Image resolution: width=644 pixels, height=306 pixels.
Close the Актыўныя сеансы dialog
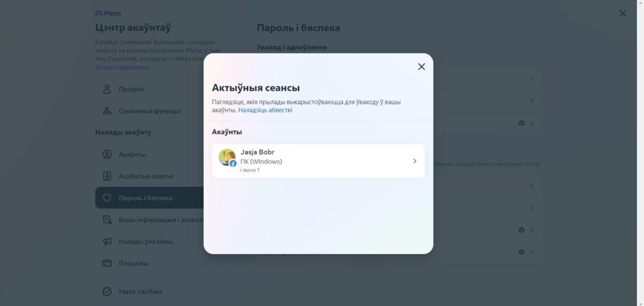[x=421, y=67]
